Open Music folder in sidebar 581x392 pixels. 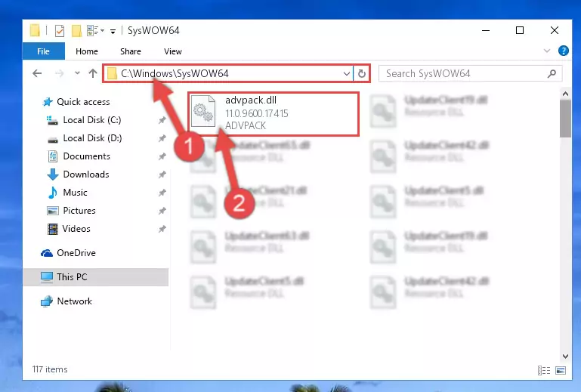tap(76, 193)
